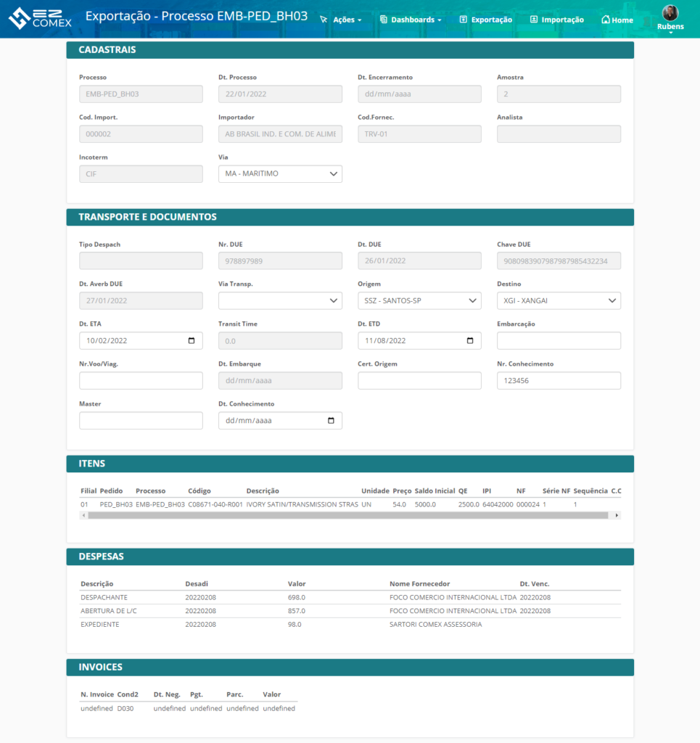Click the Master input field
The width and height of the screenshot is (700, 743).
pyautogui.click(x=141, y=421)
